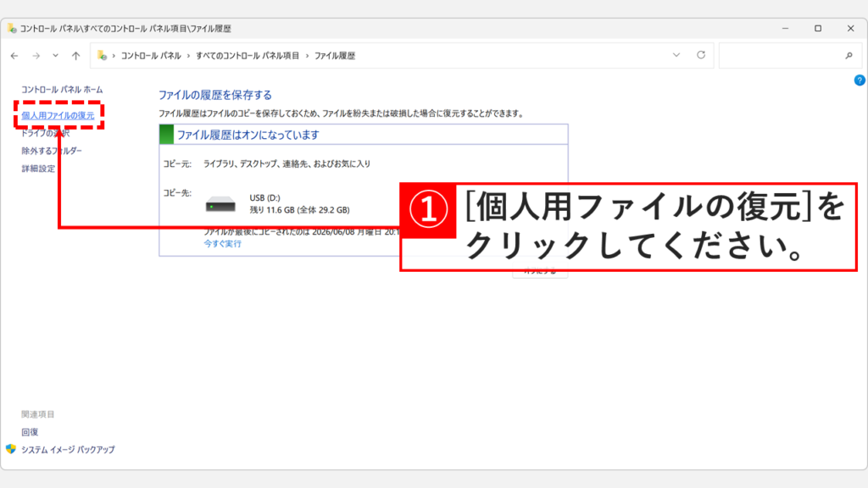
Task: Select ファイル履歴 breadcrumb in address bar
Action: (x=335, y=56)
